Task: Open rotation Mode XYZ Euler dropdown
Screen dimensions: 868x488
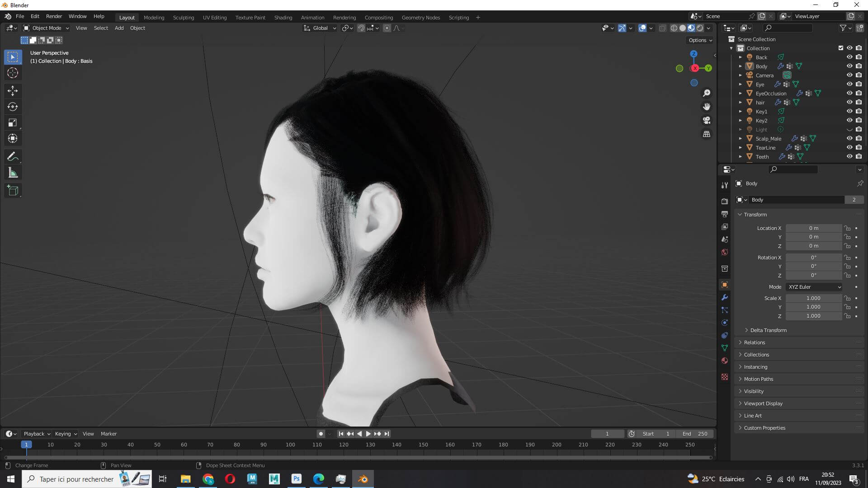Action: pos(814,287)
